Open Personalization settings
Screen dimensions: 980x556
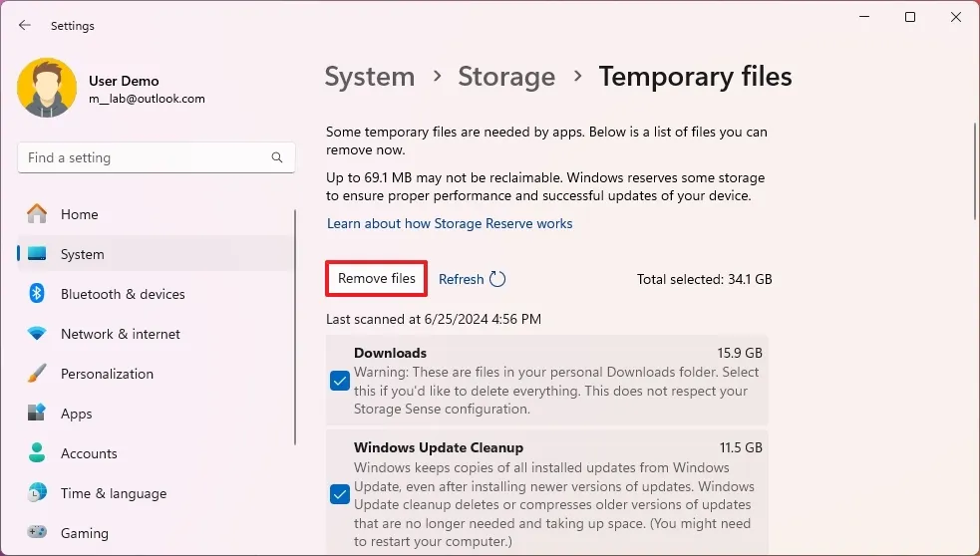pyautogui.click(x=156, y=374)
